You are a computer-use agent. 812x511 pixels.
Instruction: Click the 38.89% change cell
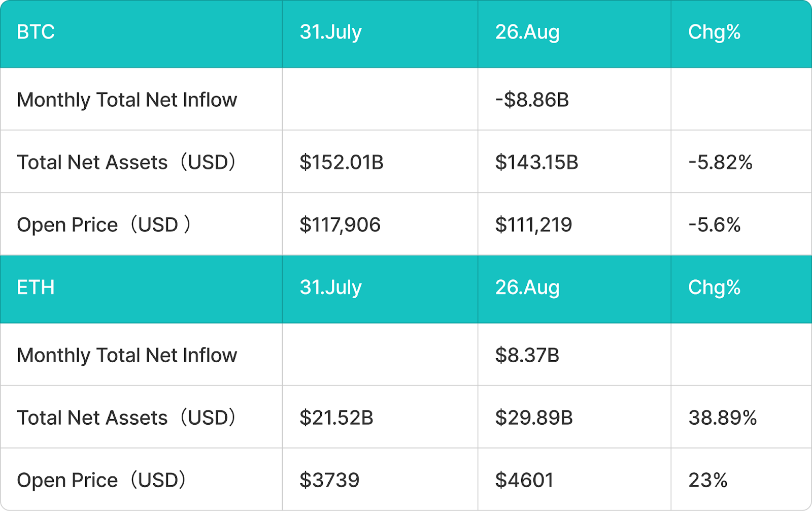741,417
